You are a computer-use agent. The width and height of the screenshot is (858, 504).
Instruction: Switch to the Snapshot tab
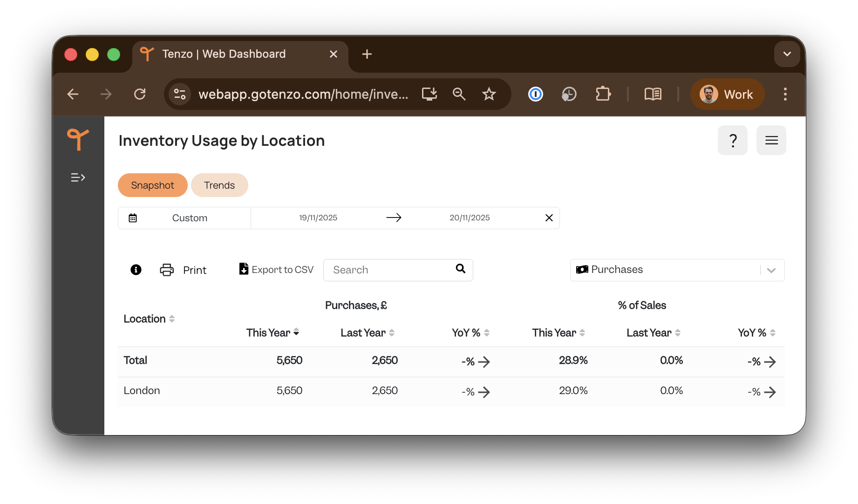point(153,185)
